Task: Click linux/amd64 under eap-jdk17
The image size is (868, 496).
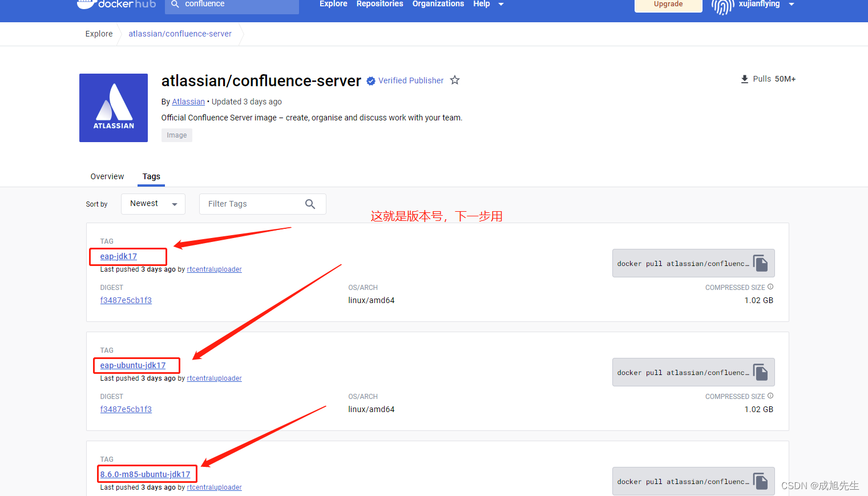Action: tap(372, 300)
